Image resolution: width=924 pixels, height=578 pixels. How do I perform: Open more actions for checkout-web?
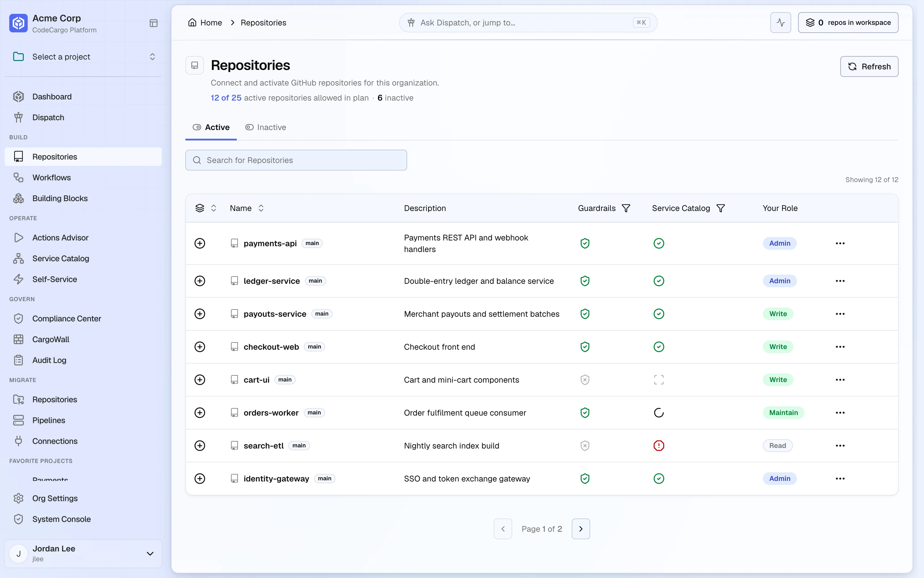point(840,347)
